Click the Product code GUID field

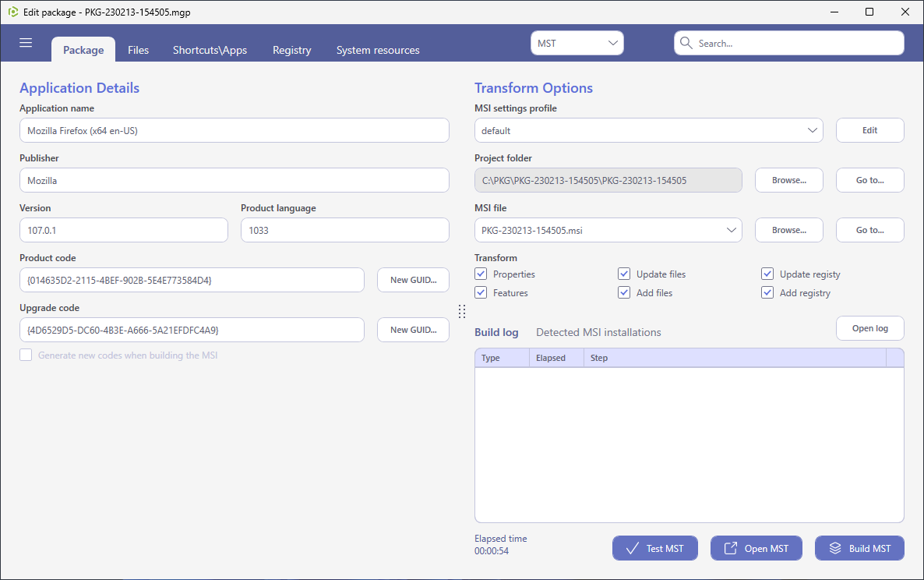(192, 280)
